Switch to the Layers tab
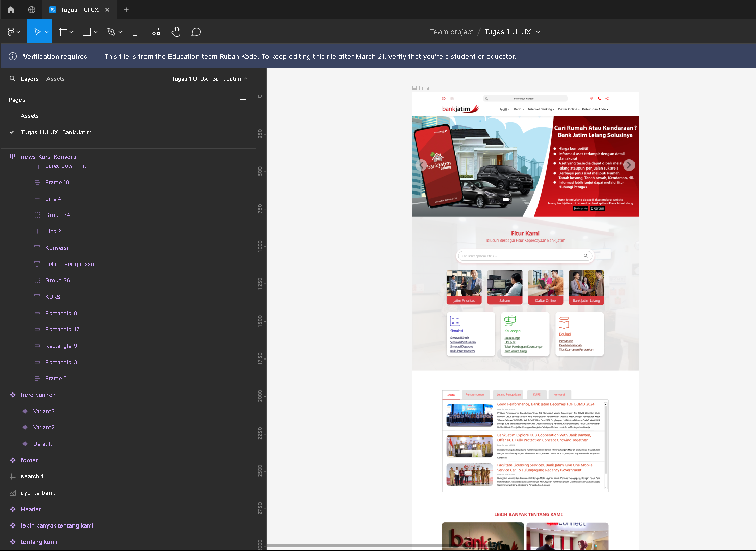Screen dimensions: 756x551 30,79
